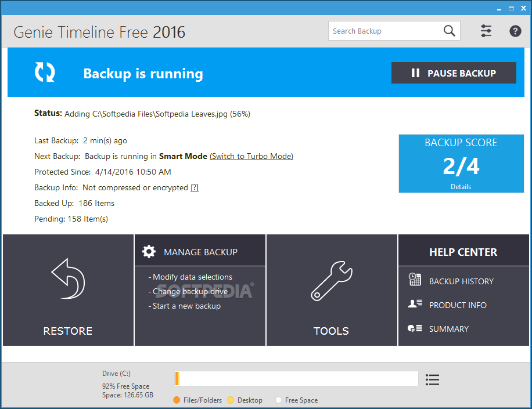Click the Tools wrench icon
The height and width of the screenshot is (409, 532).
tap(332, 281)
